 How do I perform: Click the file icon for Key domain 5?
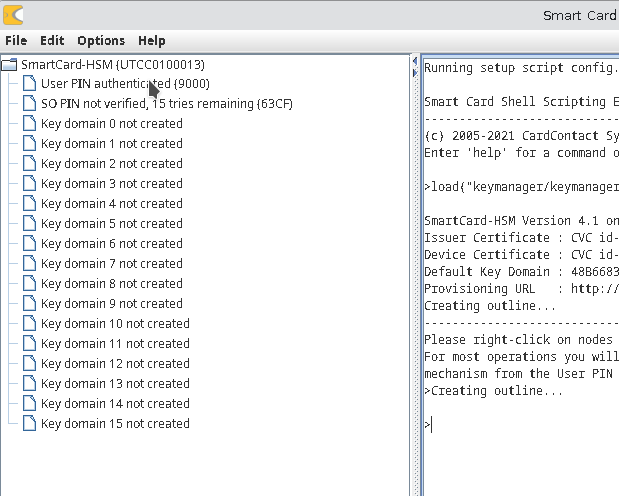coord(29,224)
